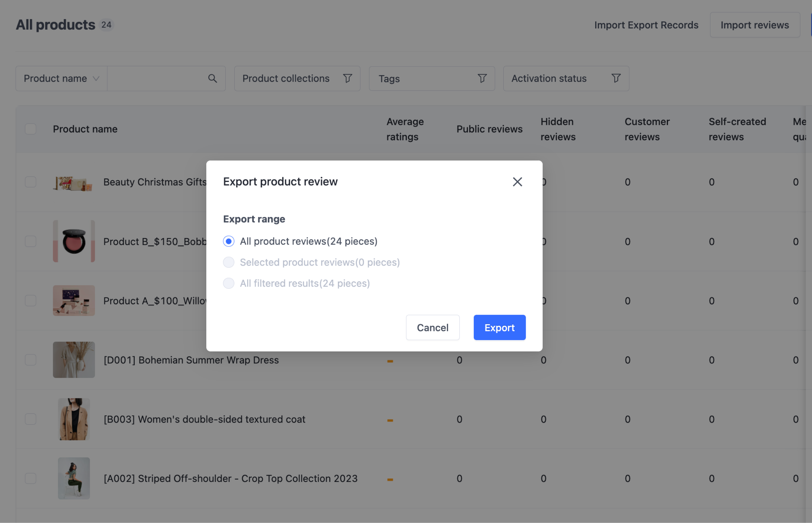Image resolution: width=812 pixels, height=523 pixels.
Task: Select All product reviews radio option
Action: pyautogui.click(x=229, y=241)
